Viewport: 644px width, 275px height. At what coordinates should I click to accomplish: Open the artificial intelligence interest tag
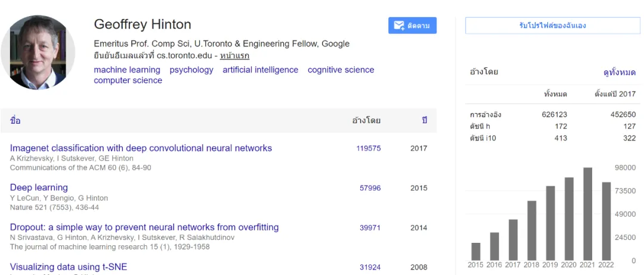pyautogui.click(x=260, y=70)
